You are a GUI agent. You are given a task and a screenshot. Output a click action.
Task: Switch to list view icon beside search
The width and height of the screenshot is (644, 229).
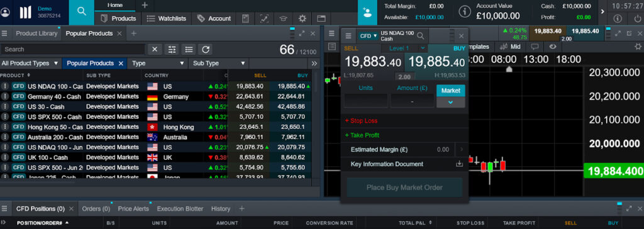click(189, 49)
